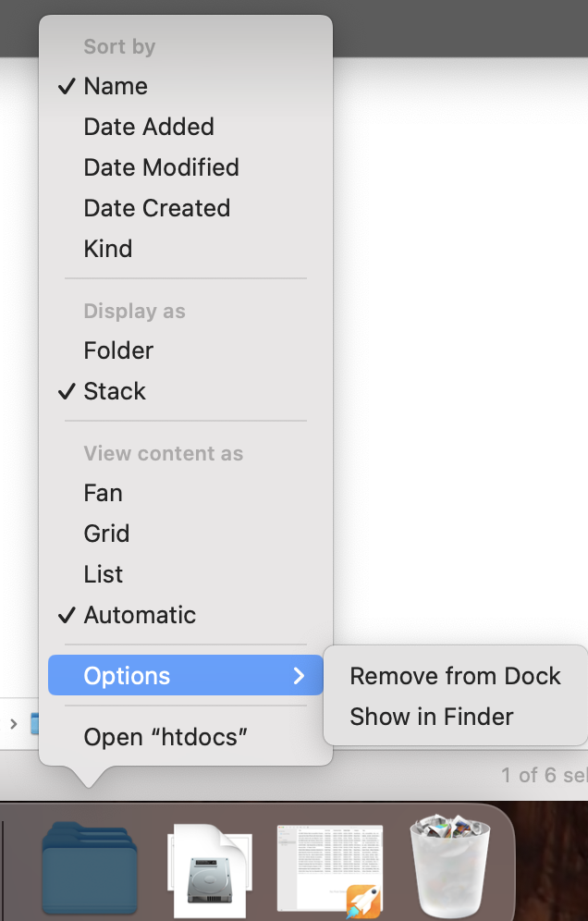
Task: Select sort by Name option
Action: pyautogui.click(x=116, y=86)
